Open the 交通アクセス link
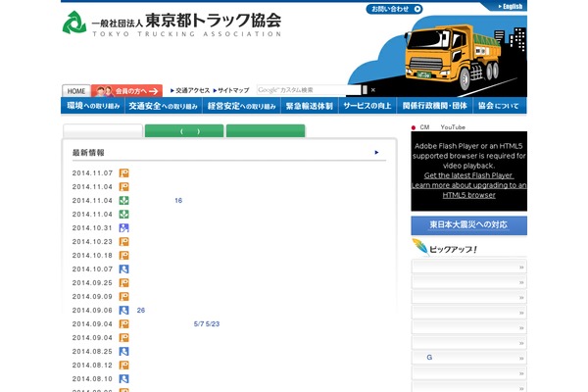The image size is (588, 392). click(190, 90)
